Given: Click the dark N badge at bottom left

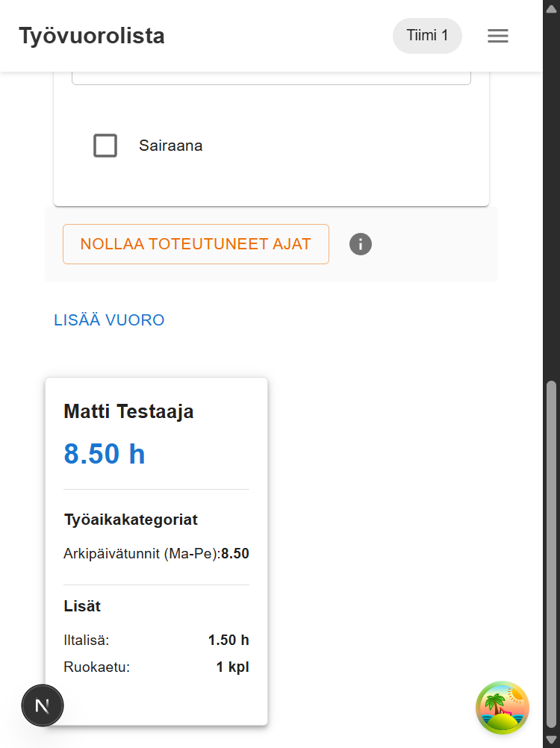Looking at the screenshot, I should [x=43, y=705].
